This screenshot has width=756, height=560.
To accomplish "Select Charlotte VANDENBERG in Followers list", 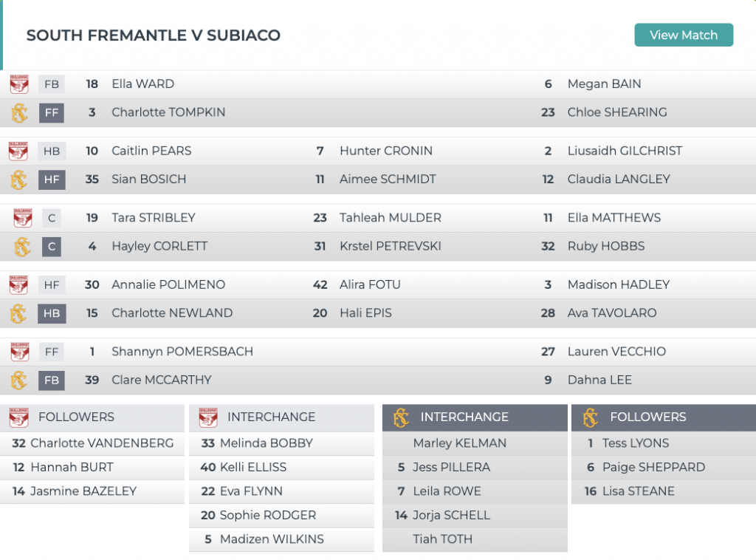I will coord(102,443).
